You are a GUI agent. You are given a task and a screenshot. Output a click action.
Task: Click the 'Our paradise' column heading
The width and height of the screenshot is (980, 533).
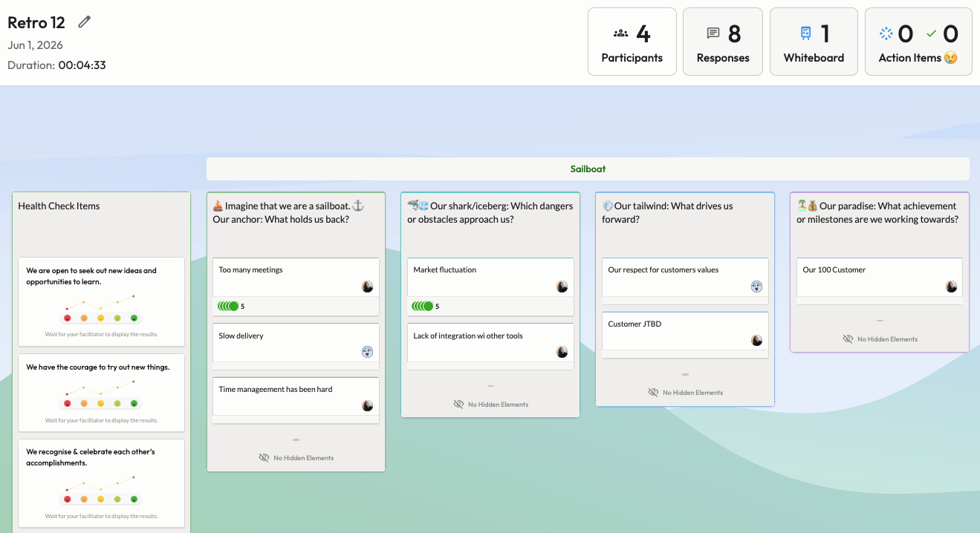coord(877,212)
